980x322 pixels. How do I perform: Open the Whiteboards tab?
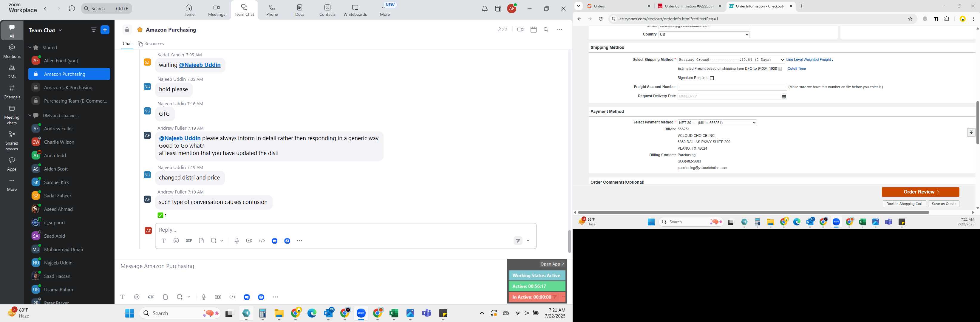click(x=355, y=10)
